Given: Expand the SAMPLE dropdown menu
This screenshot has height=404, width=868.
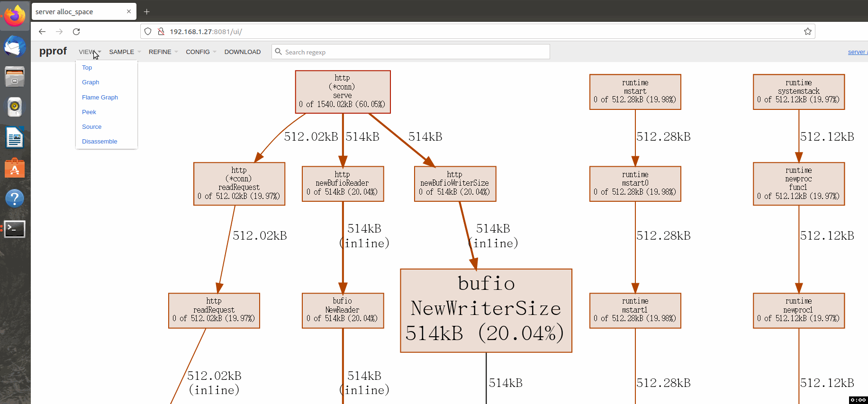Looking at the screenshot, I should click(x=125, y=52).
